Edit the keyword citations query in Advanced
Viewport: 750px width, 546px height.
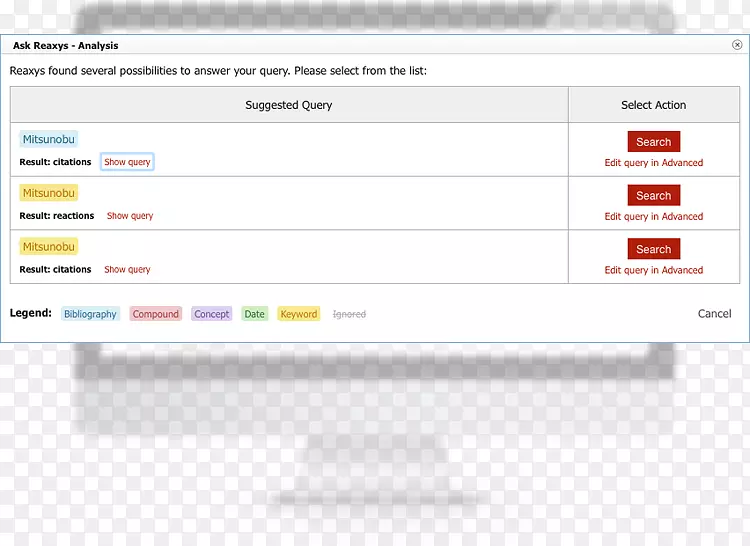coord(653,270)
